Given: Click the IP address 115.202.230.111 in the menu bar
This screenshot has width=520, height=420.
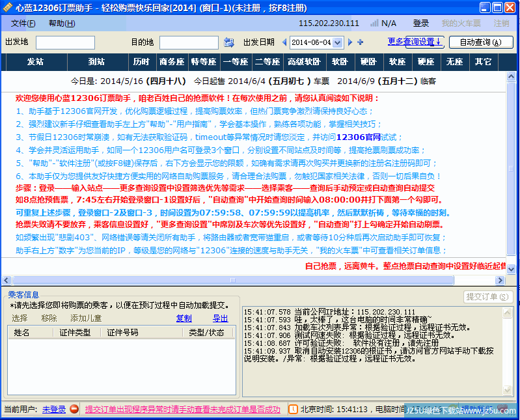Looking at the screenshot, I should point(329,23).
